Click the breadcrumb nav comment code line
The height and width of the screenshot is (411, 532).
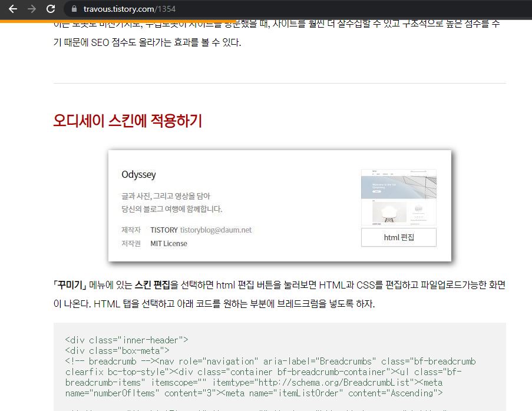(x=270, y=361)
